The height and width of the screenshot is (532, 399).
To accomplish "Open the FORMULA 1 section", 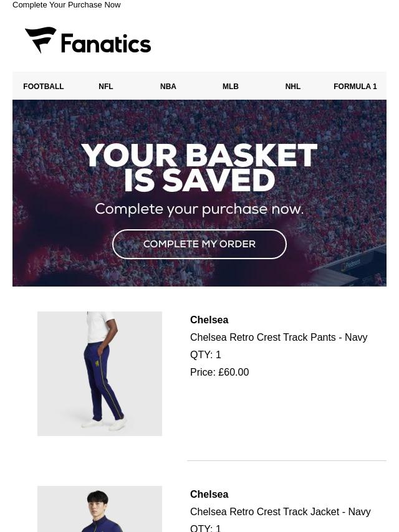I will (355, 87).
